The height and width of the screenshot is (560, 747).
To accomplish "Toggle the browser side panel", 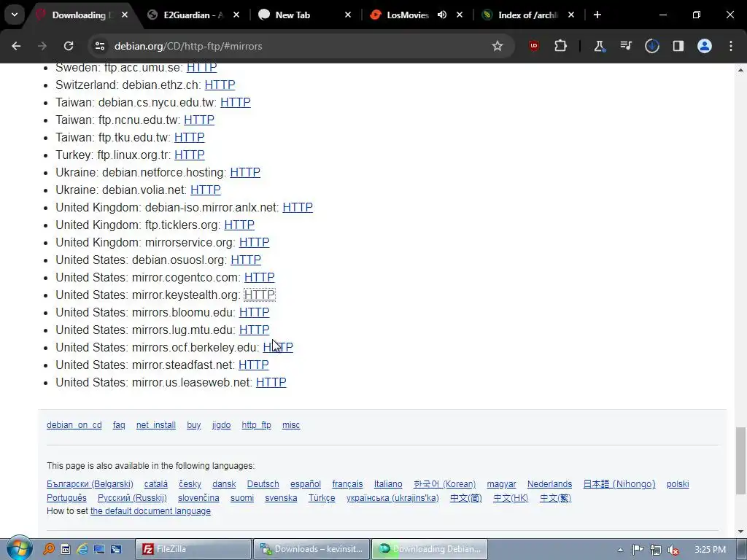I will tap(678, 46).
